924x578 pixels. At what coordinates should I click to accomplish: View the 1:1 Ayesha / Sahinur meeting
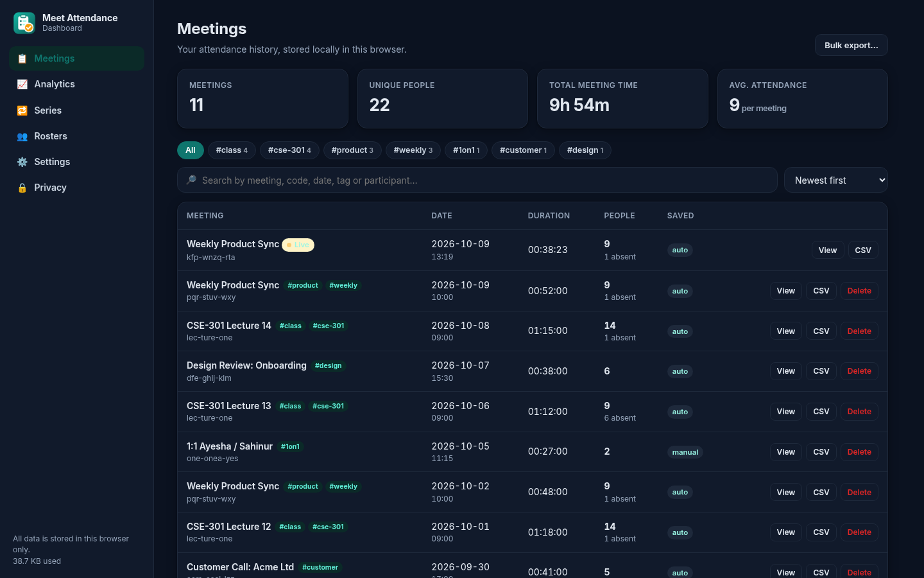coord(786,452)
